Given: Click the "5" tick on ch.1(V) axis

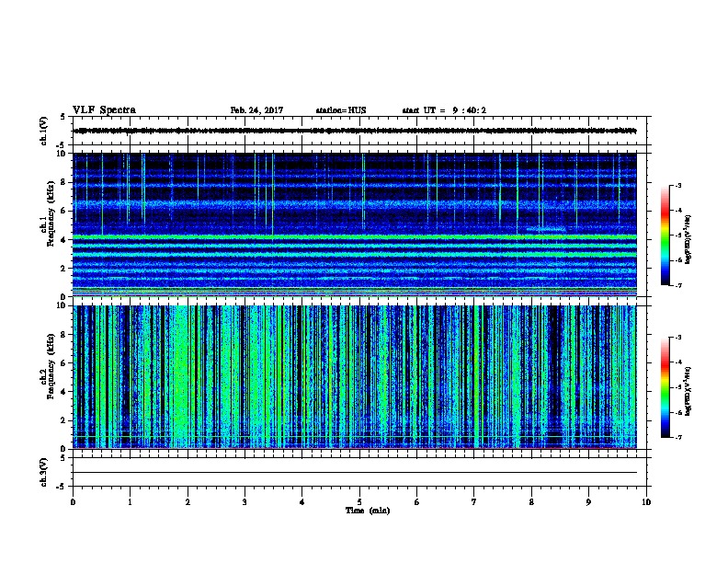Looking at the screenshot, I should (x=63, y=117).
